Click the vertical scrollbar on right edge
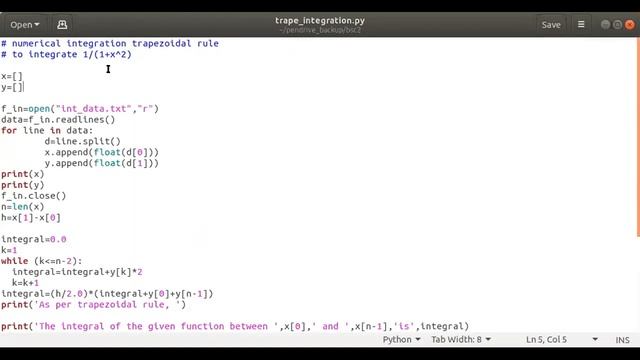The height and width of the screenshot is (360, 640). point(638,137)
